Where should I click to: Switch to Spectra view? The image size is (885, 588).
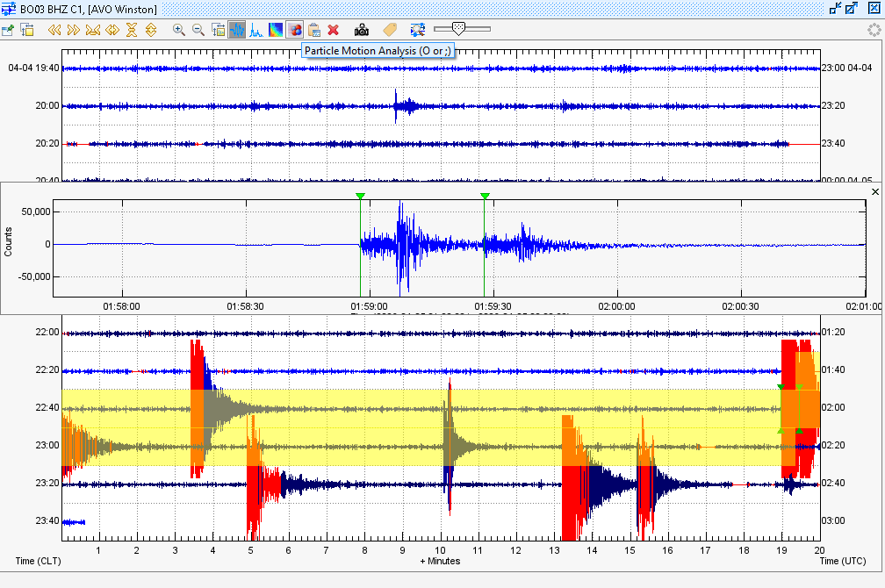pos(256,30)
